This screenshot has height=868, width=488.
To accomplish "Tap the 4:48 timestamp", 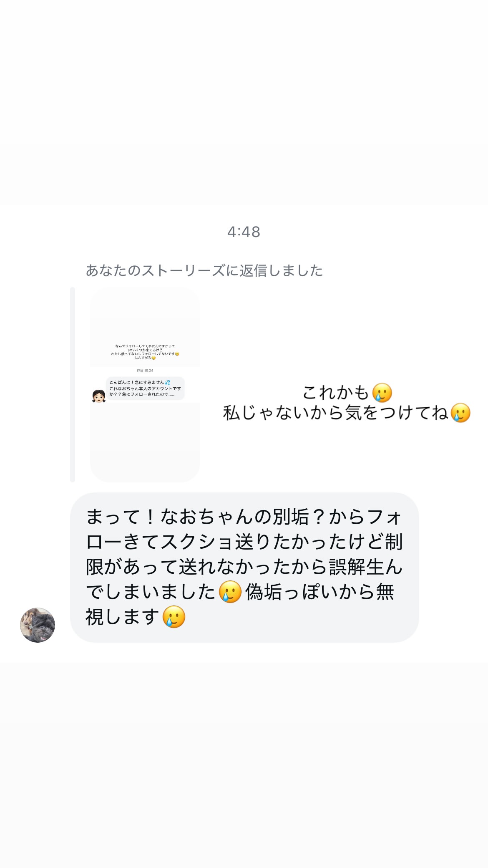I will 244,232.
